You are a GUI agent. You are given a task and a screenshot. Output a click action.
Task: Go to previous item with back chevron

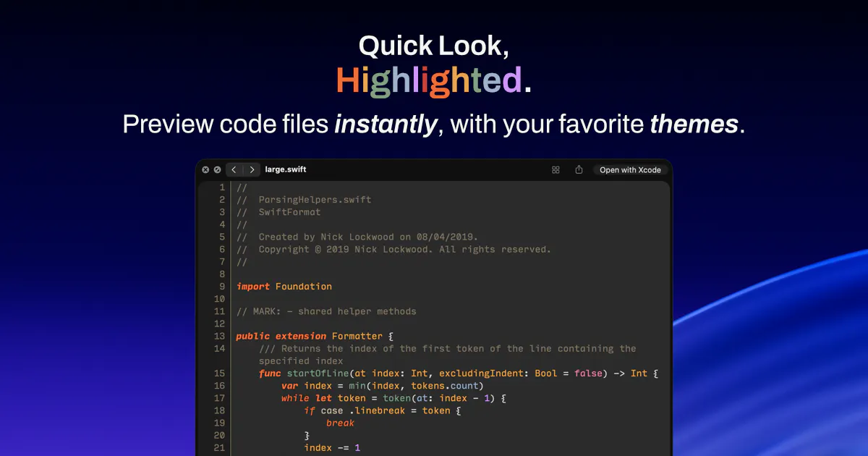[x=234, y=170]
